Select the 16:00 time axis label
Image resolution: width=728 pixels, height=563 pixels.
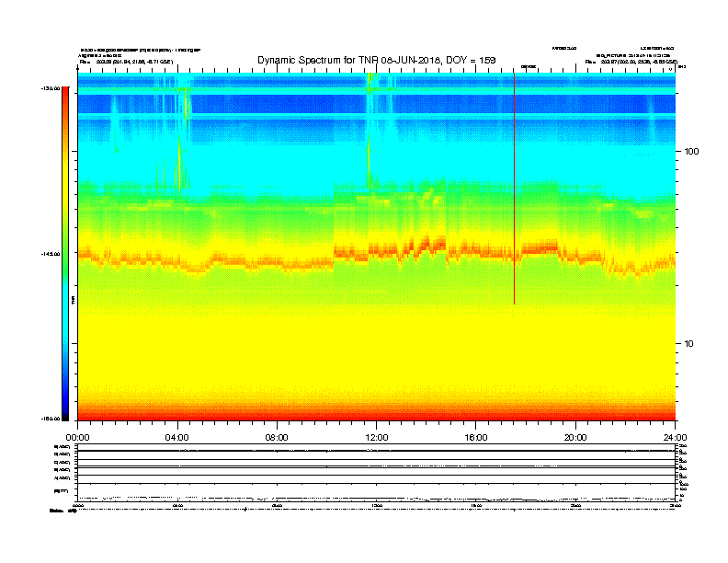pyautogui.click(x=476, y=438)
